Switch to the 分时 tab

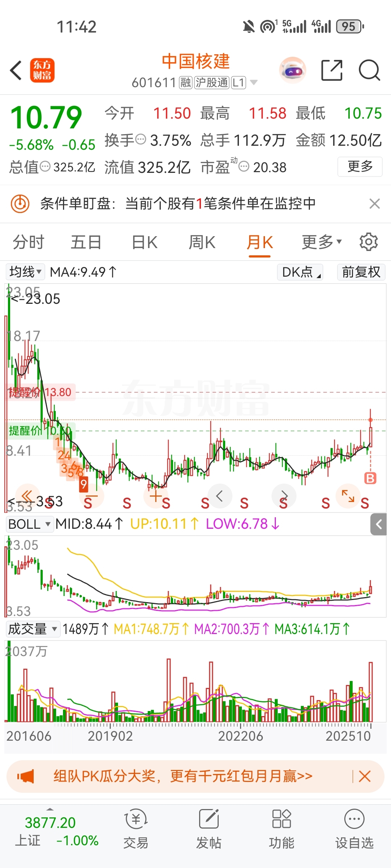point(29,242)
